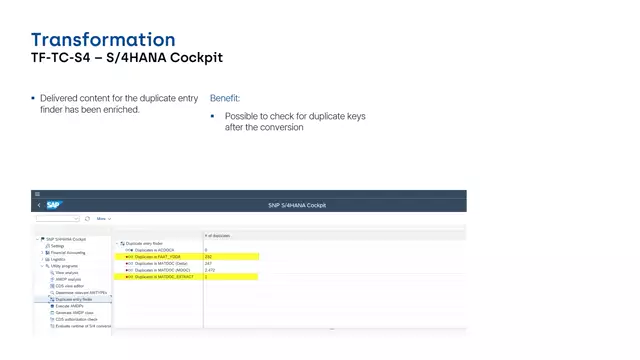Image resolution: width=640 pixels, height=360 pixels.
Task: Open Determine relevant AWTYPEs entry
Action: [x=81, y=293]
